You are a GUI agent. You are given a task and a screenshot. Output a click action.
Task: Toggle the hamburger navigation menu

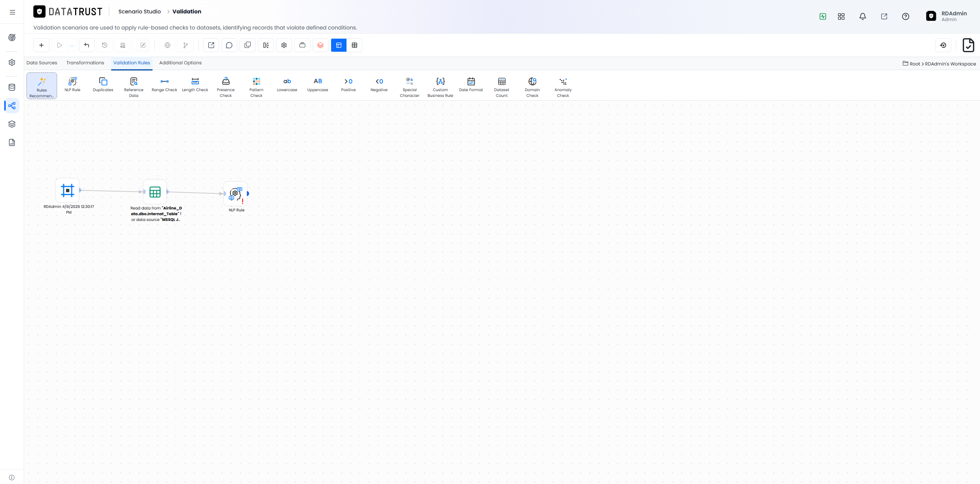[x=12, y=12]
